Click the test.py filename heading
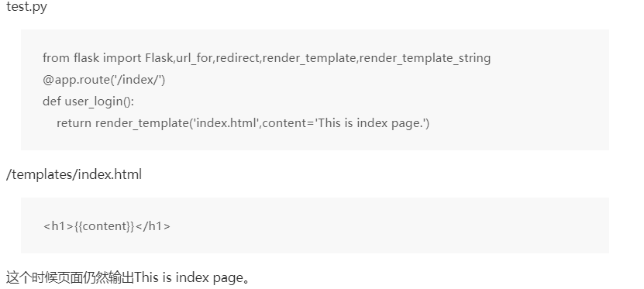644x289 pixels. click(x=26, y=6)
